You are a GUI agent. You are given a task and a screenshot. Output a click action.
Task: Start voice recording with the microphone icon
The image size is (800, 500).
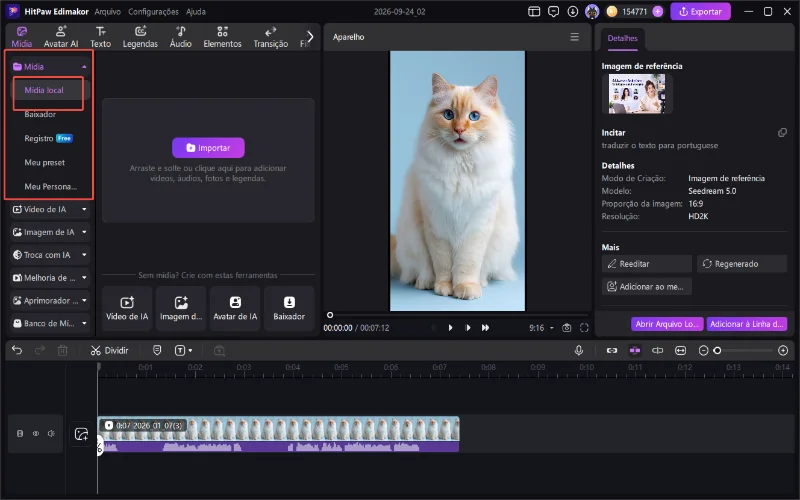[x=579, y=351]
